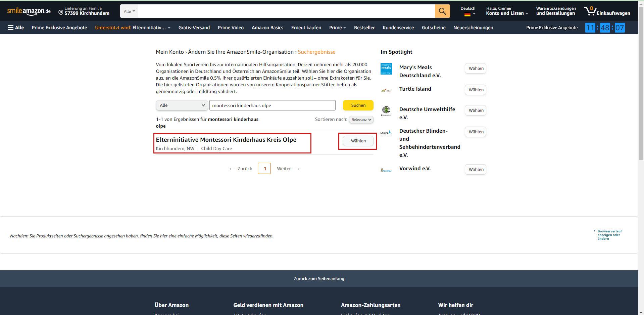Open the Deutsch language selector
Screen dimensions: 644x315
pyautogui.click(x=468, y=11)
